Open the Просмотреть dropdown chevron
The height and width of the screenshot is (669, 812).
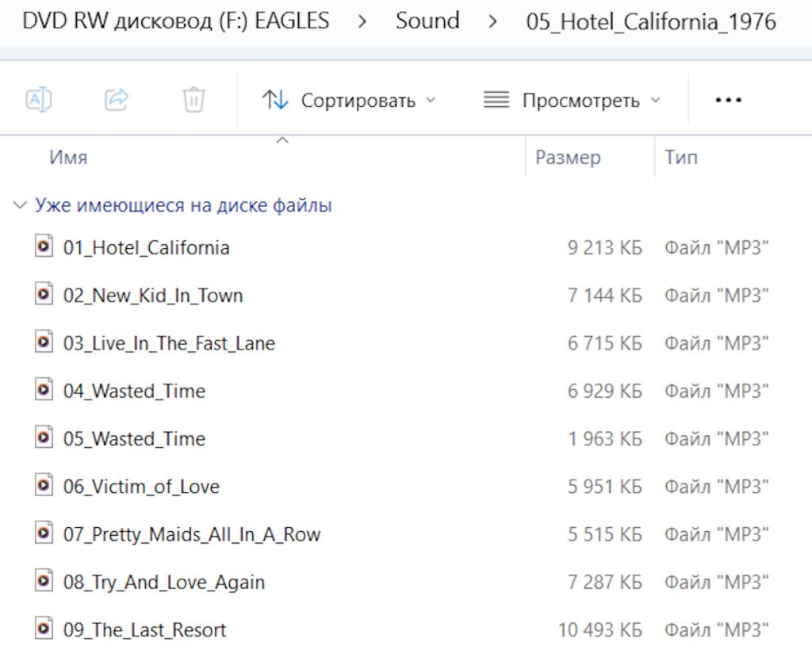[x=656, y=100]
